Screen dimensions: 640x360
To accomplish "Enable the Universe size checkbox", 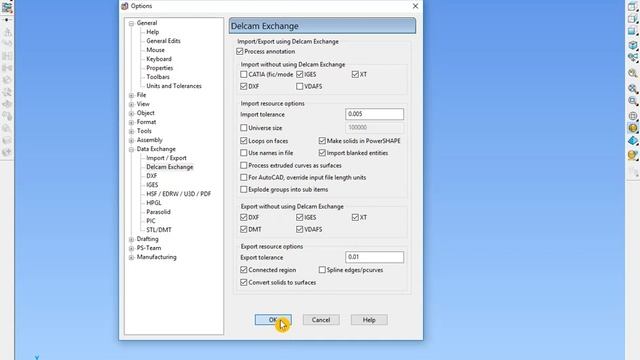I will coord(244,128).
